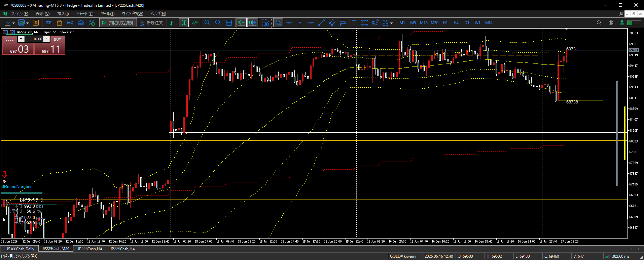Select the trendline drawing tool

coord(321,23)
